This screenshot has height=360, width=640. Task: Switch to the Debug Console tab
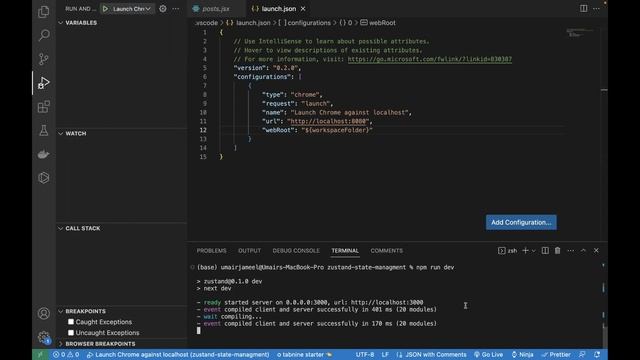(296, 251)
